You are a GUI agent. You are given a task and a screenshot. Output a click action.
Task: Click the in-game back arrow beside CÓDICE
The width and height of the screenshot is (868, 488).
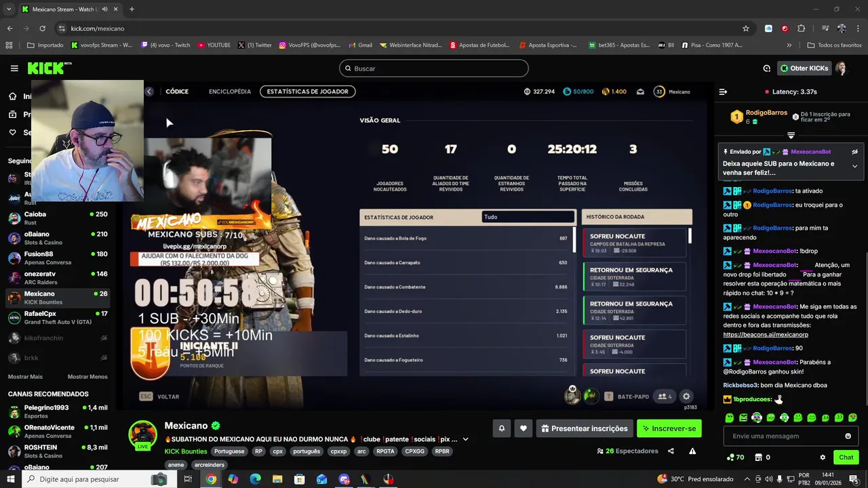(149, 91)
